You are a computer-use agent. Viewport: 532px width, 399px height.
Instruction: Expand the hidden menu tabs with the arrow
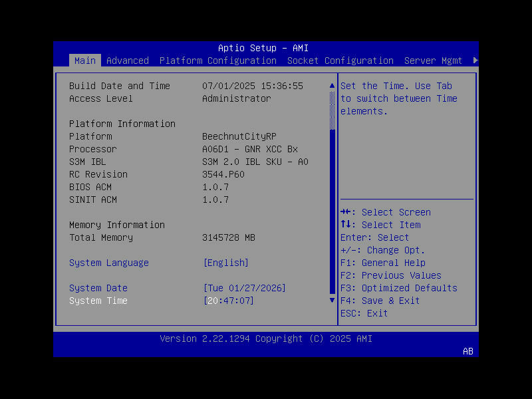click(x=475, y=59)
